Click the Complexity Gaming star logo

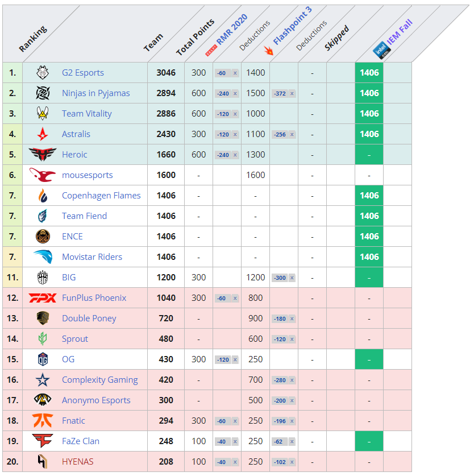coord(43,379)
